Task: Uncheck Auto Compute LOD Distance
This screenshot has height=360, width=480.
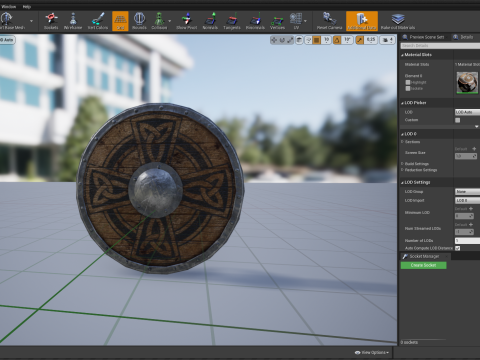Action: click(458, 248)
